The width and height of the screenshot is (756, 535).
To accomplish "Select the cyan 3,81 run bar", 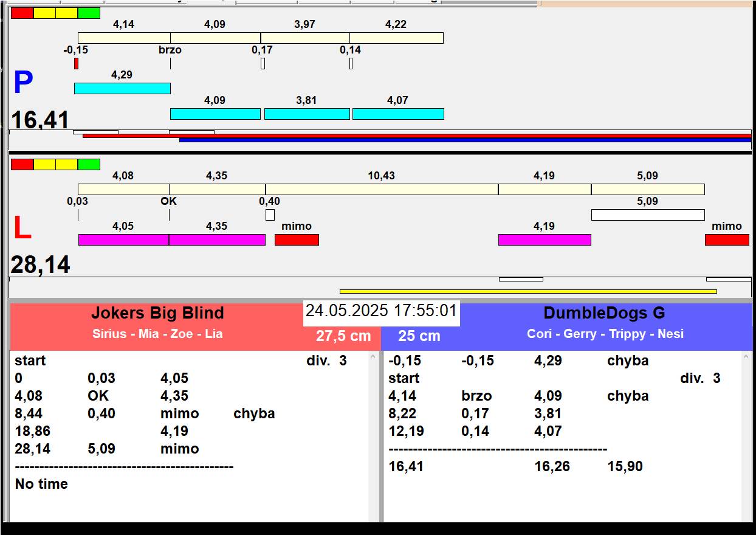I will click(x=307, y=114).
